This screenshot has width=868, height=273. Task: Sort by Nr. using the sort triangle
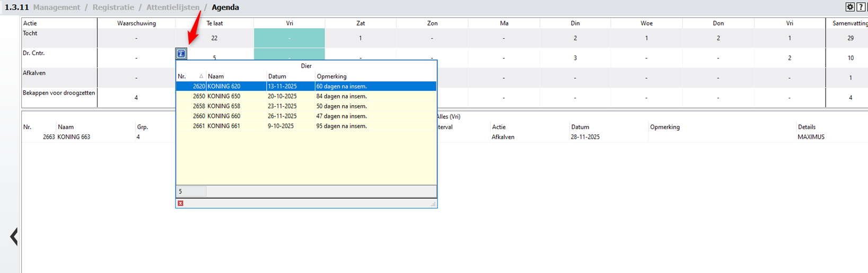pos(201,76)
